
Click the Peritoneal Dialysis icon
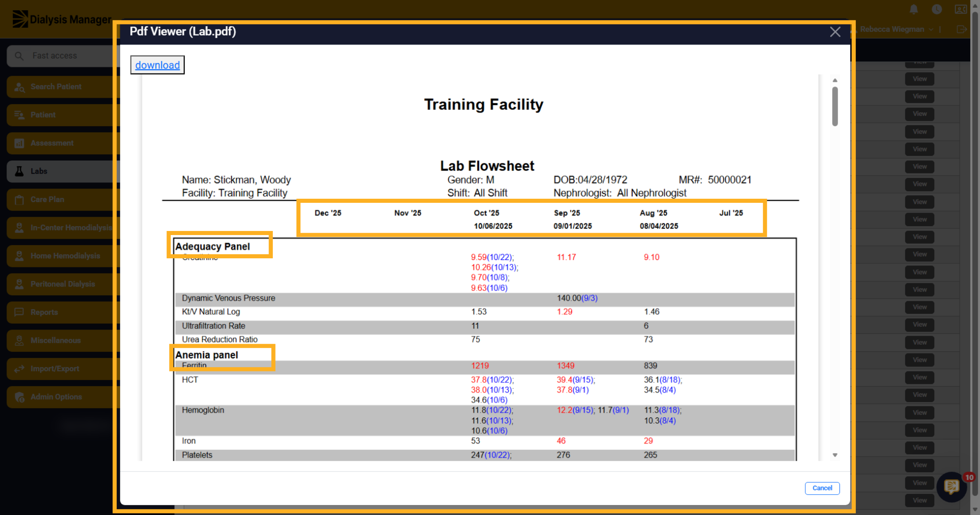coord(19,284)
